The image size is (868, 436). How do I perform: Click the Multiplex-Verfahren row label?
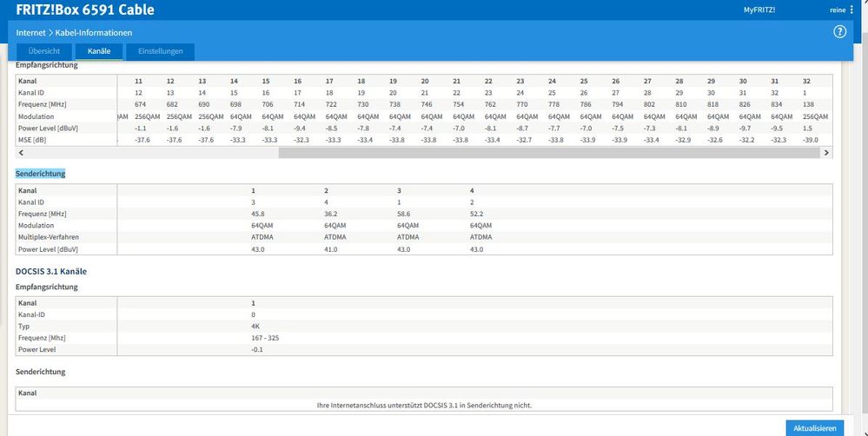tap(49, 237)
